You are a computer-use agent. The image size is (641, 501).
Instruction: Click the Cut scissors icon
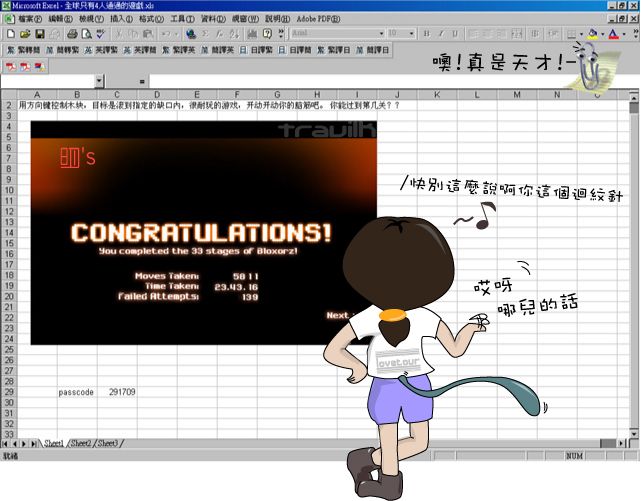click(x=119, y=34)
